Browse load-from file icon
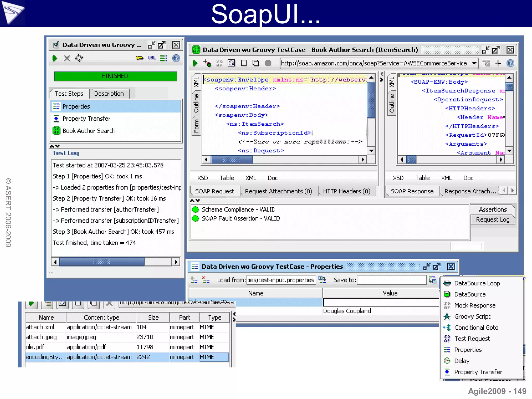532x399 pixels. click(322, 280)
